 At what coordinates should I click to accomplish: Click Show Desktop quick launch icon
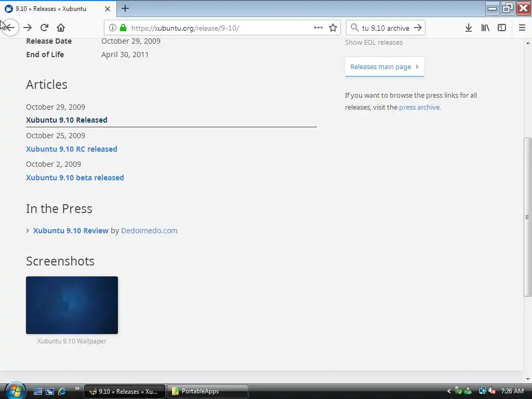38,391
